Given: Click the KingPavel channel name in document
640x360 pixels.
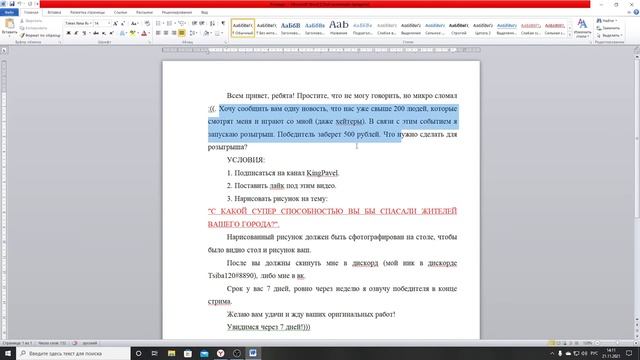Looking at the screenshot, I should click(x=322, y=173).
